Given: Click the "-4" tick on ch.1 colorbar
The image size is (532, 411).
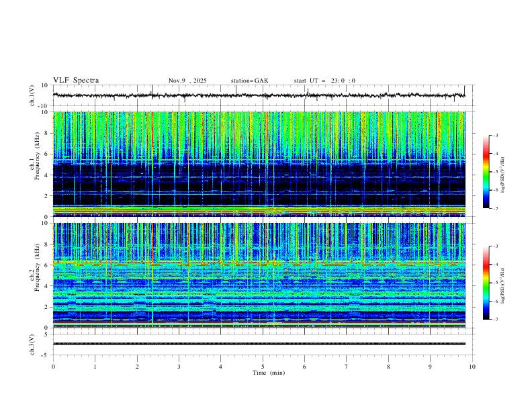Looking at the screenshot, I should [495, 154].
